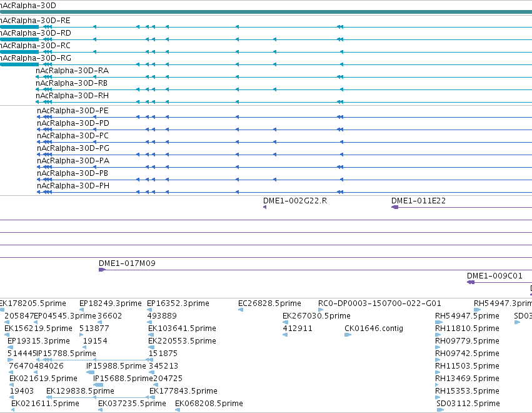Select EST EP18249.3prime
532x413 pixels.
point(111,303)
